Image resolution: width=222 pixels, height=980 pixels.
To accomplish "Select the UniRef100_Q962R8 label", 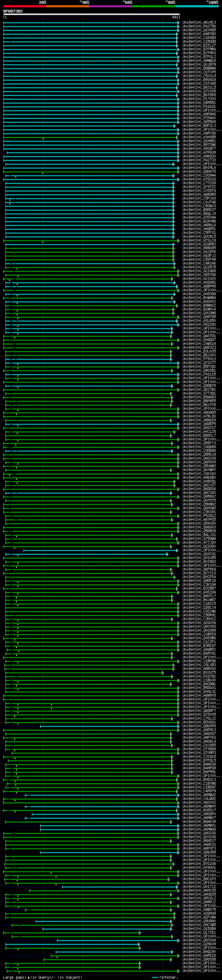I will coord(199,852).
